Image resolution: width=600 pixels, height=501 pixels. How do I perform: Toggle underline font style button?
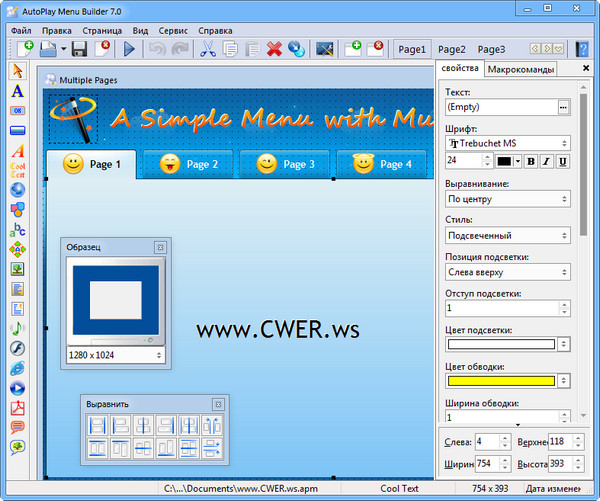pos(562,161)
